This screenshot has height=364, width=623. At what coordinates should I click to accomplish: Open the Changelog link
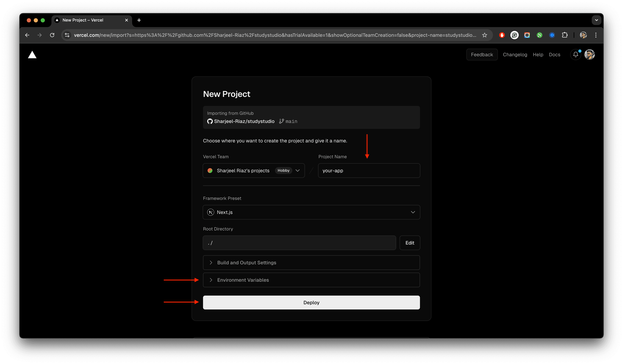pos(515,55)
